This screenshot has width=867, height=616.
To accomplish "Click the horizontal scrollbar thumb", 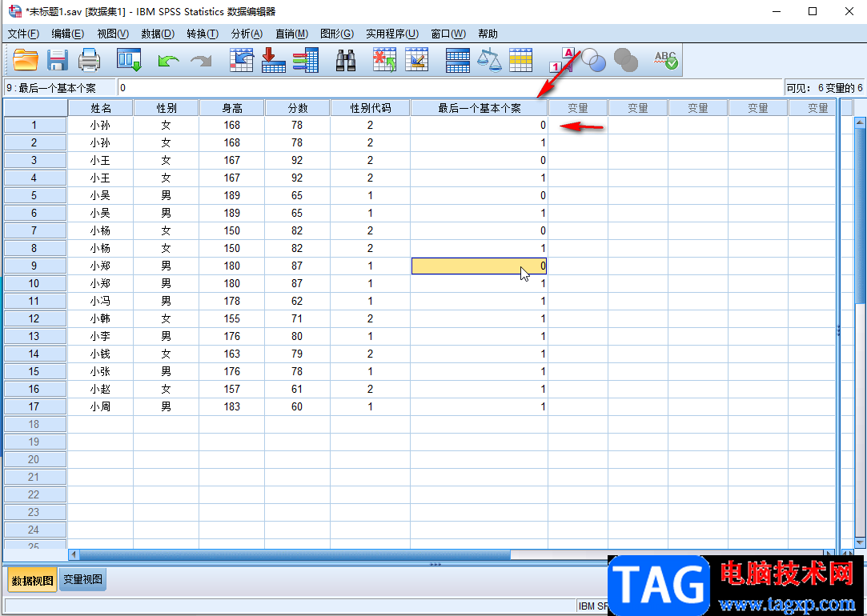I will click(295, 554).
